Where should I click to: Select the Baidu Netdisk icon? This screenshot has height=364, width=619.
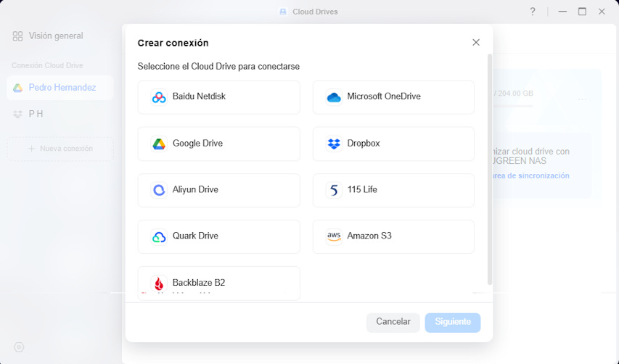point(159,97)
